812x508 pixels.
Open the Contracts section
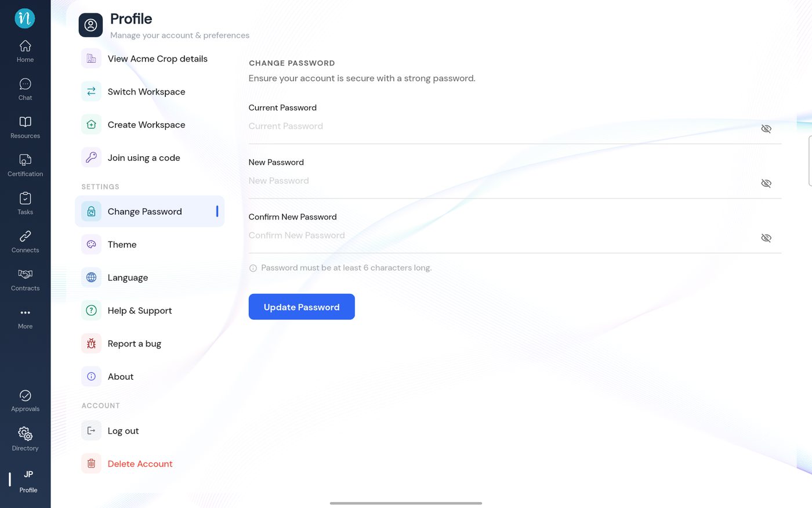[x=25, y=280]
